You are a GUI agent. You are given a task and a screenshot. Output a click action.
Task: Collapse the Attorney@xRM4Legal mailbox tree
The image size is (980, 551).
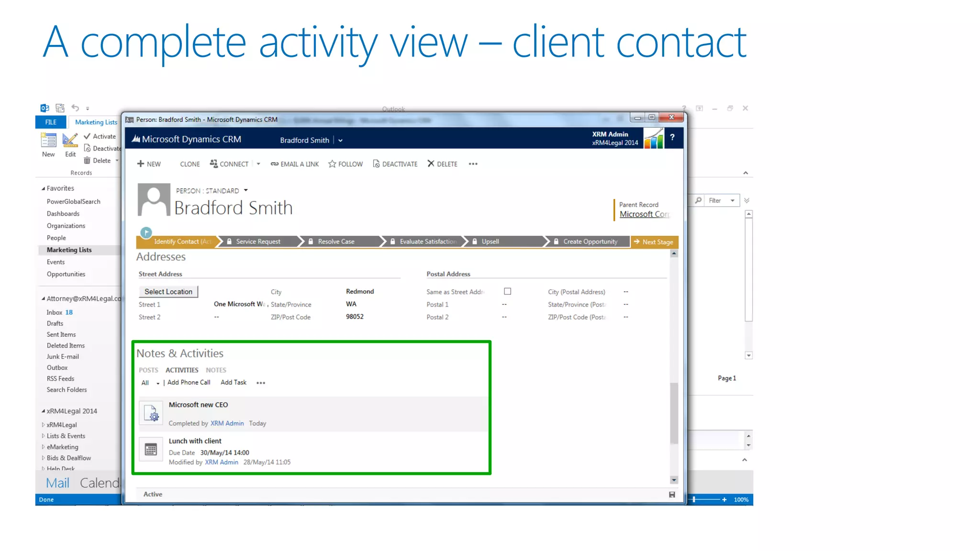coord(43,299)
